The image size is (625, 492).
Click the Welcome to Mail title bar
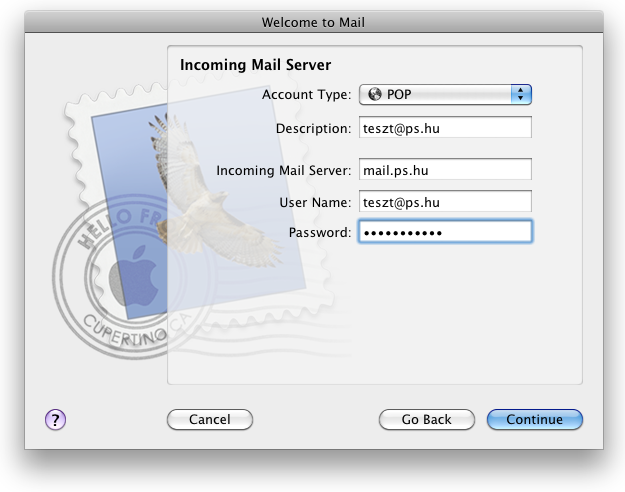point(314,22)
